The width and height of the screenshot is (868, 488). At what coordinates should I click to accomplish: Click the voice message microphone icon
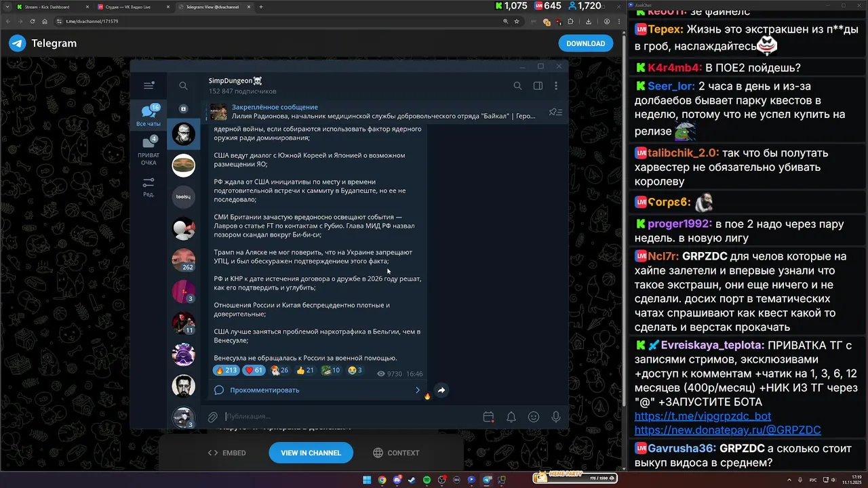(556, 417)
